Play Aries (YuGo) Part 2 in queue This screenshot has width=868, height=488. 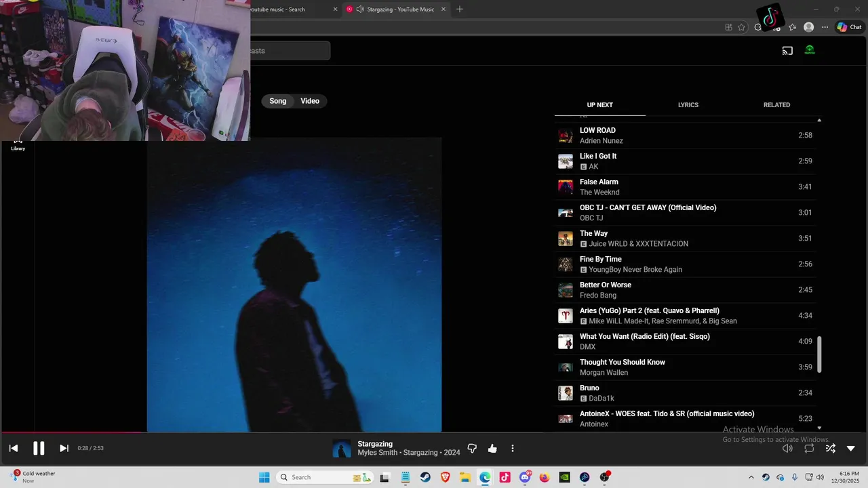685,316
